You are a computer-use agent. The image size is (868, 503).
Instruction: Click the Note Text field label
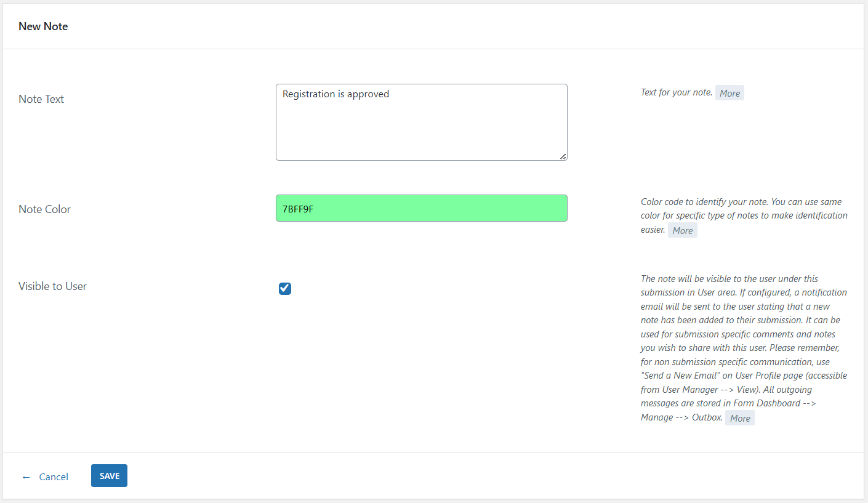pos(41,99)
